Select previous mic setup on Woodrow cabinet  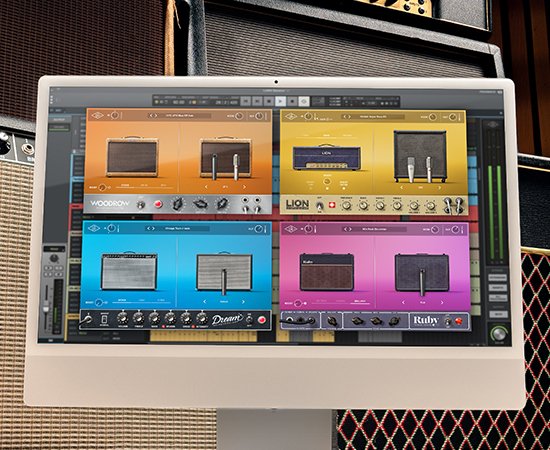[206, 187]
